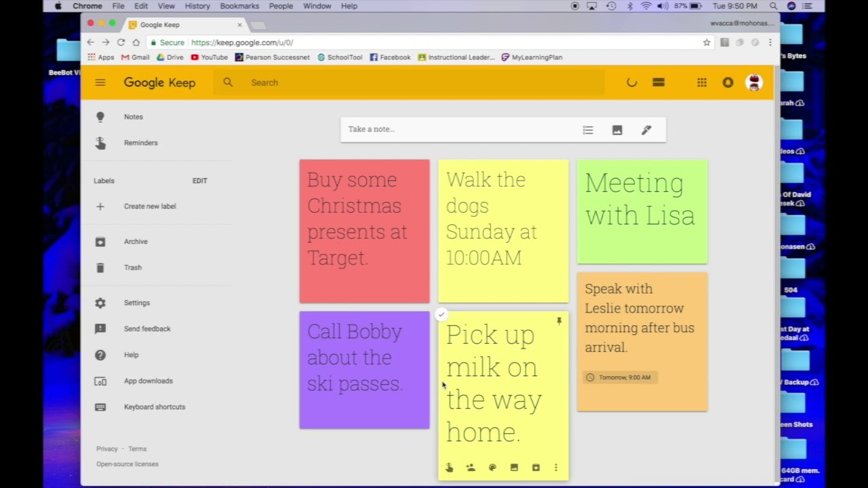This screenshot has height=488, width=868.
Task: Open the Bookmarks menu in the menu bar
Action: pyautogui.click(x=239, y=6)
